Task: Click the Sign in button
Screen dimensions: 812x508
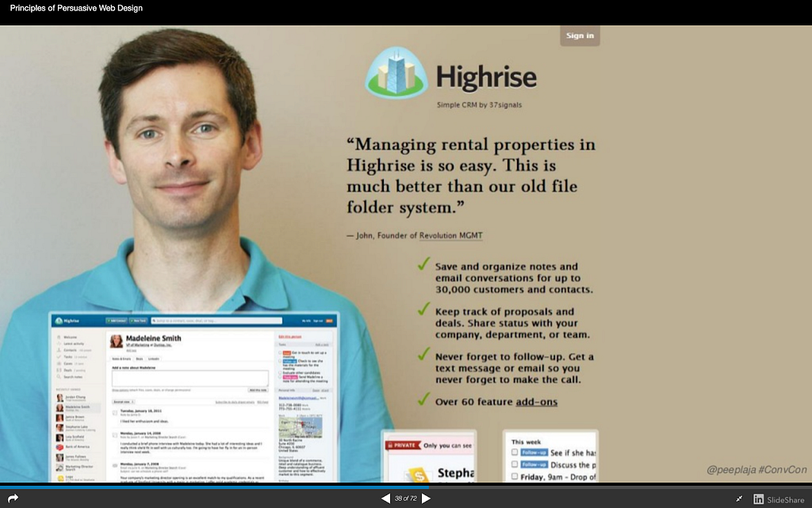Action: pyautogui.click(x=580, y=36)
